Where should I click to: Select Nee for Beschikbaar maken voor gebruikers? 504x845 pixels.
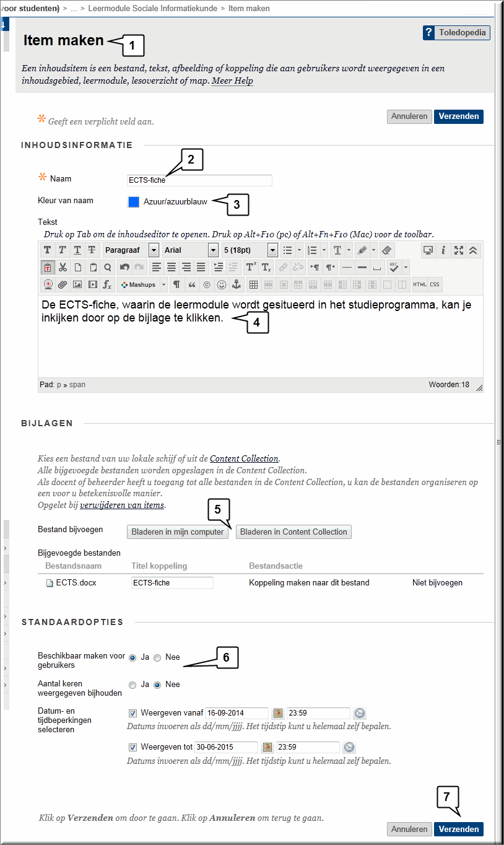click(x=157, y=657)
